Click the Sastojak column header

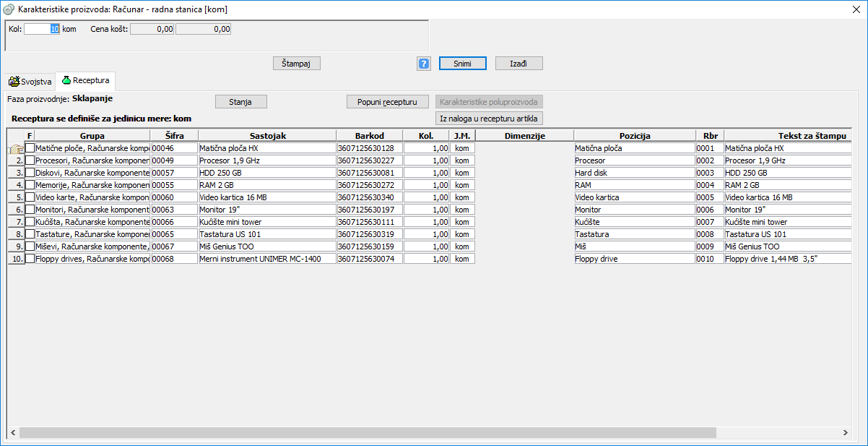pyautogui.click(x=267, y=135)
